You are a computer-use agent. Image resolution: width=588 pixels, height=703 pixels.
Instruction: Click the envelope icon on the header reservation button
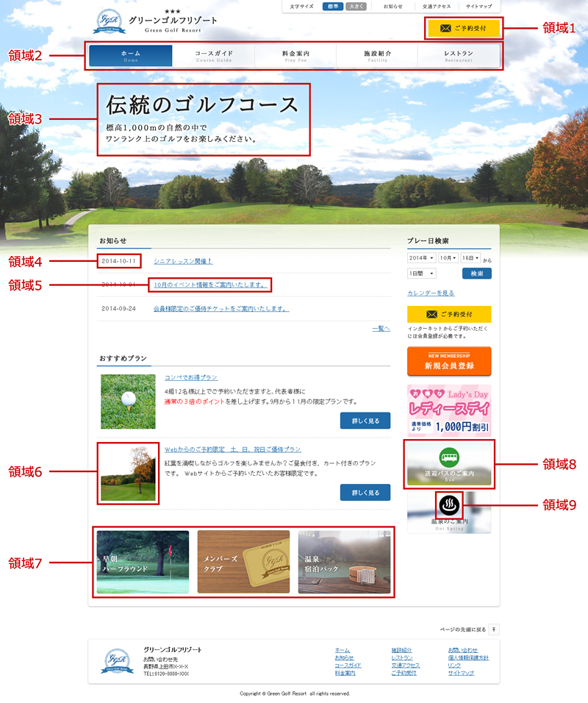(x=445, y=28)
